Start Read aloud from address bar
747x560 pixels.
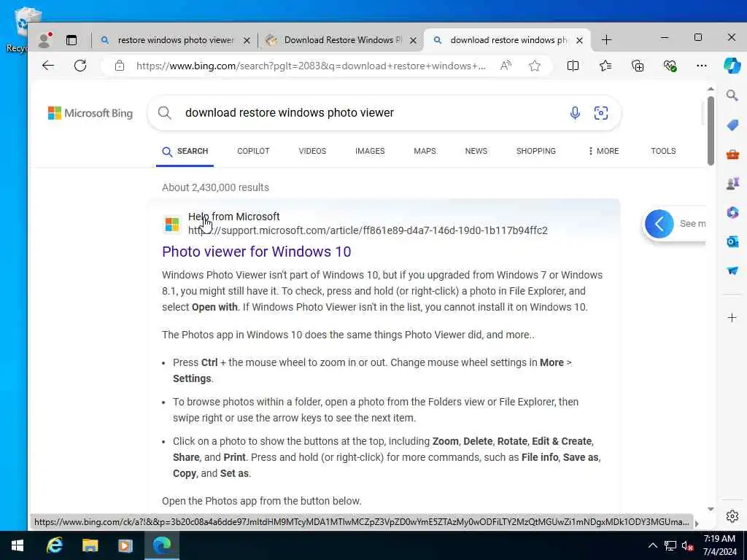coord(506,66)
